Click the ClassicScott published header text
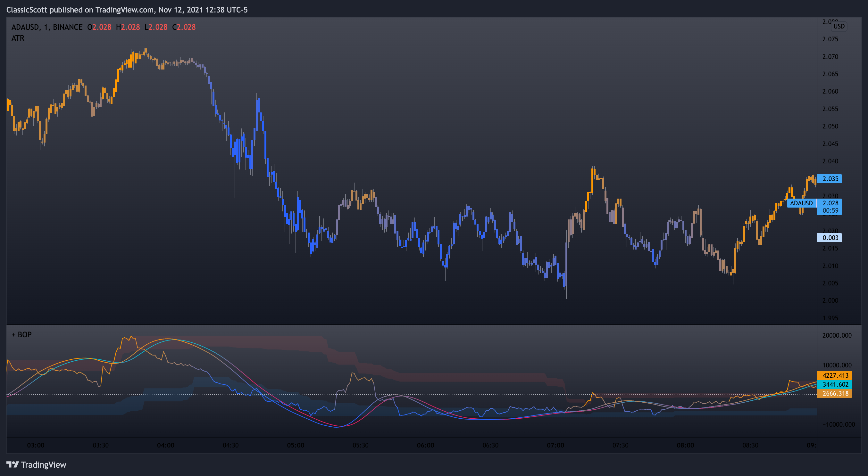This screenshot has width=868, height=476. (127, 10)
